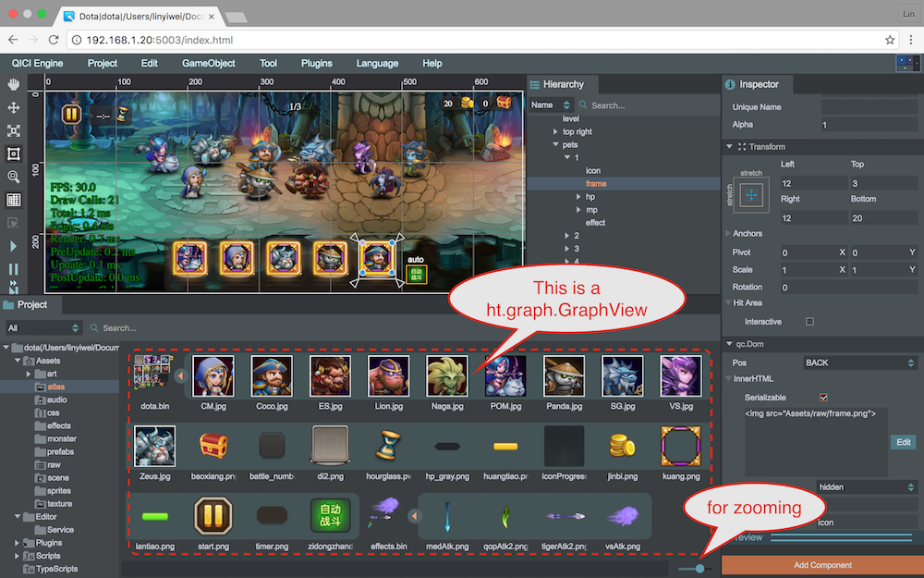Select the scale tool icon

(13, 131)
